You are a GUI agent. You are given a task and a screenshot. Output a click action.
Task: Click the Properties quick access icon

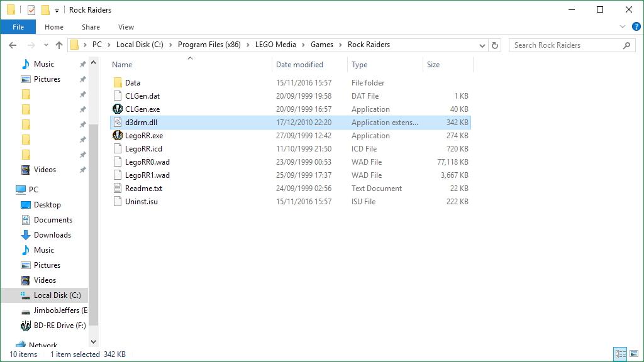coord(31,10)
